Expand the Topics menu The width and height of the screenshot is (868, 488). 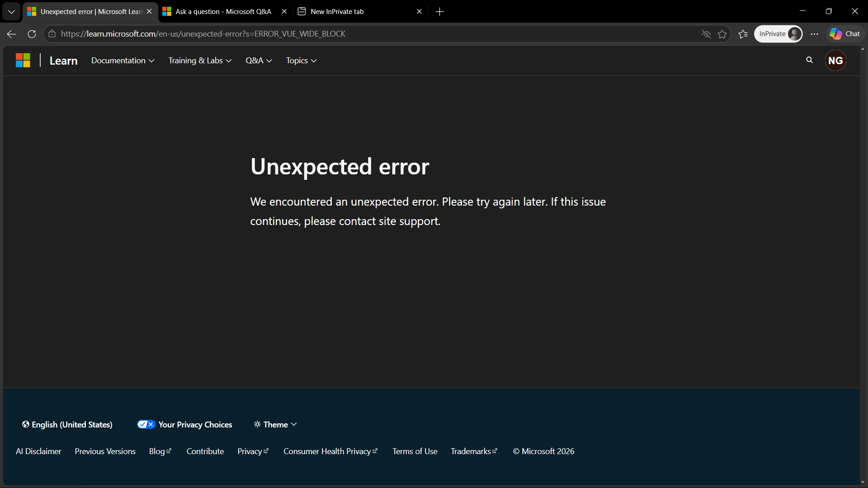click(301, 61)
